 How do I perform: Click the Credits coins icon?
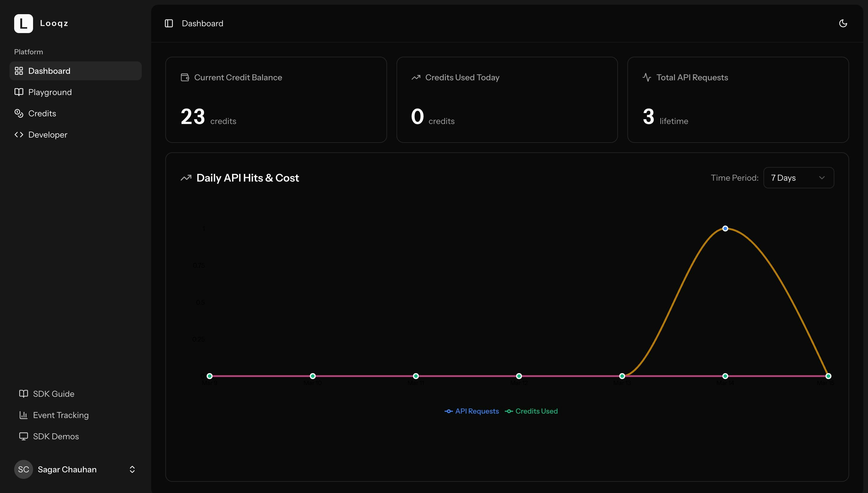pyautogui.click(x=19, y=113)
